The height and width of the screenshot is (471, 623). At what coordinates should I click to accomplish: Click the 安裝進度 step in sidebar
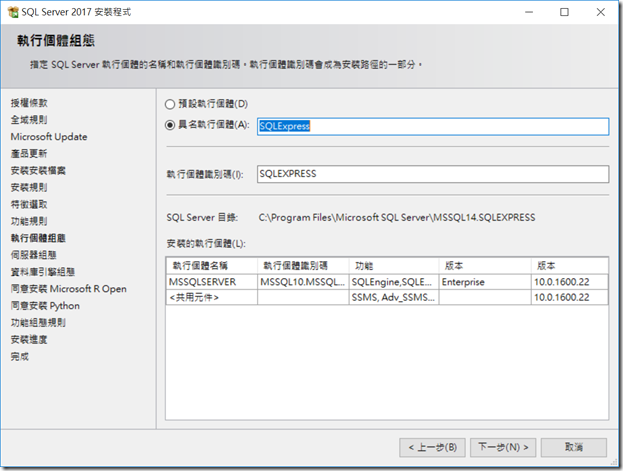(x=29, y=339)
